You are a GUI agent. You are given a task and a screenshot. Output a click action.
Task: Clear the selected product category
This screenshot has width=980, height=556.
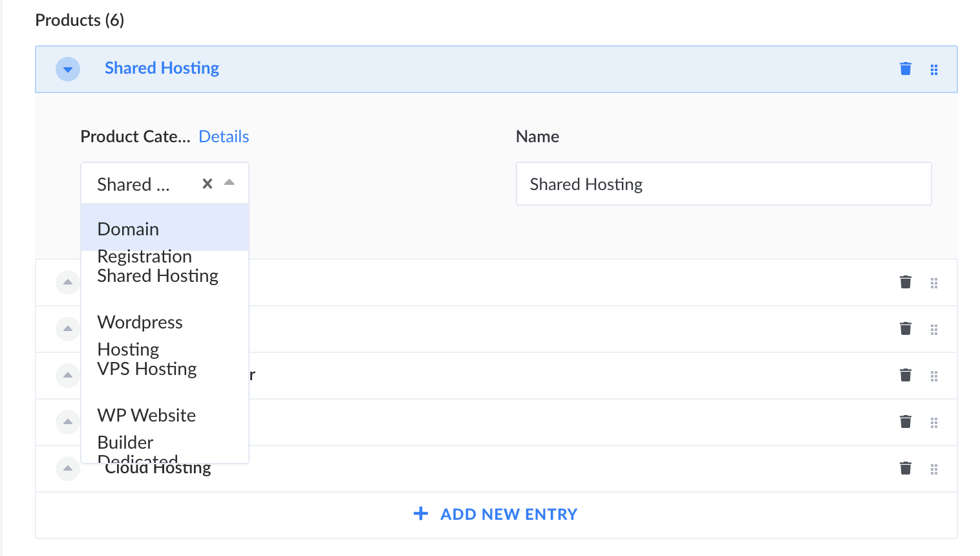[x=206, y=184]
